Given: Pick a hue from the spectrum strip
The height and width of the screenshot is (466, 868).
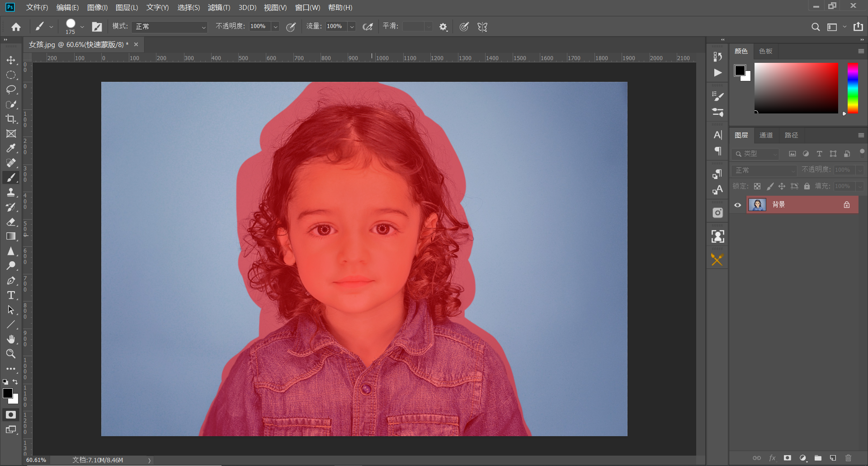Looking at the screenshot, I should (x=853, y=88).
